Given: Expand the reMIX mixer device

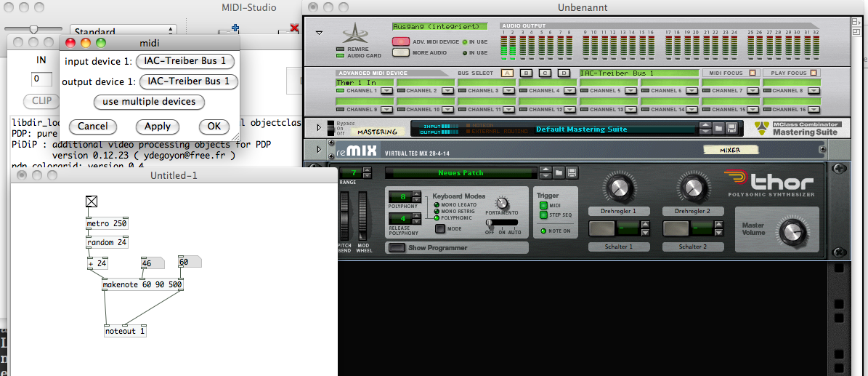Looking at the screenshot, I should [319, 150].
